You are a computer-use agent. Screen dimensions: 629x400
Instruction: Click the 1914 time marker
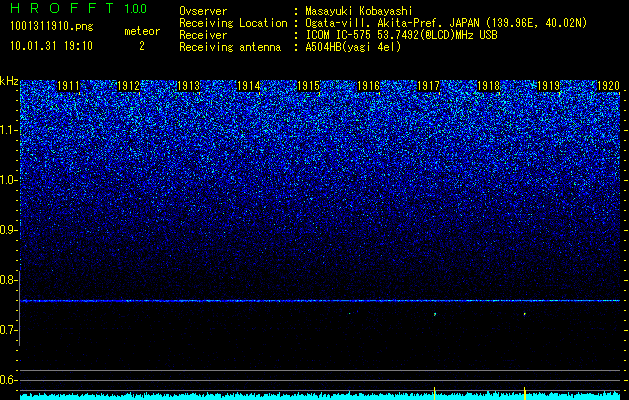click(249, 86)
